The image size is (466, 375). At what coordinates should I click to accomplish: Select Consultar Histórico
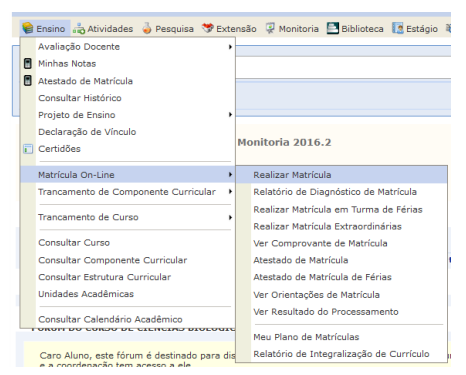[x=128, y=98]
